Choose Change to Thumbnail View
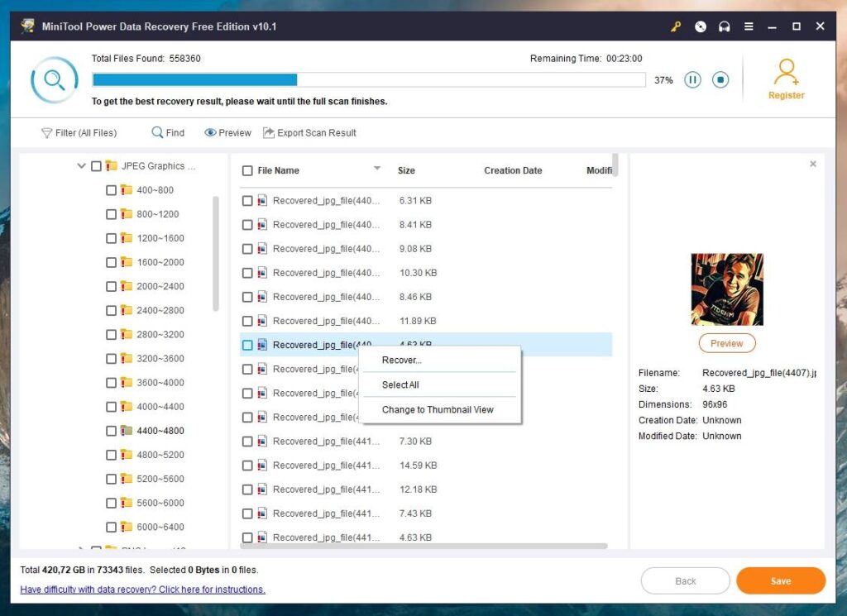Viewport: 847px width, 616px height. pos(438,410)
